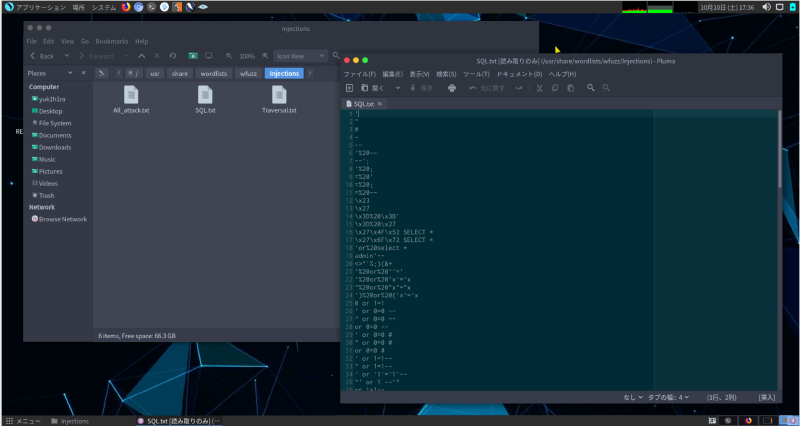Open home folder from file manager toolbar
This screenshot has height=426, width=800.
pos(193,56)
